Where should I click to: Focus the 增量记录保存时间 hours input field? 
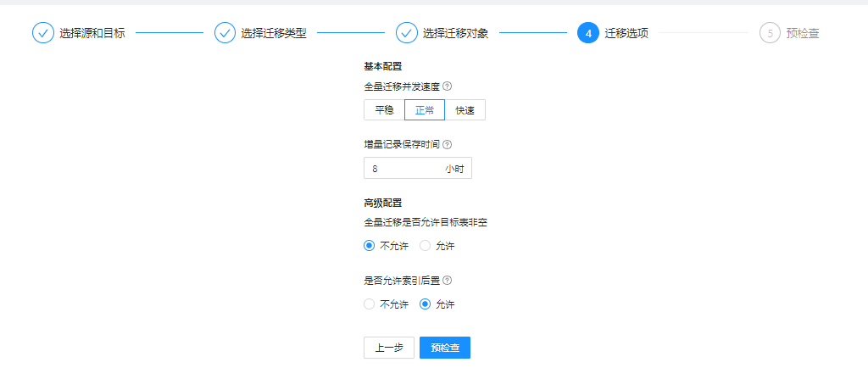pos(418,169)
